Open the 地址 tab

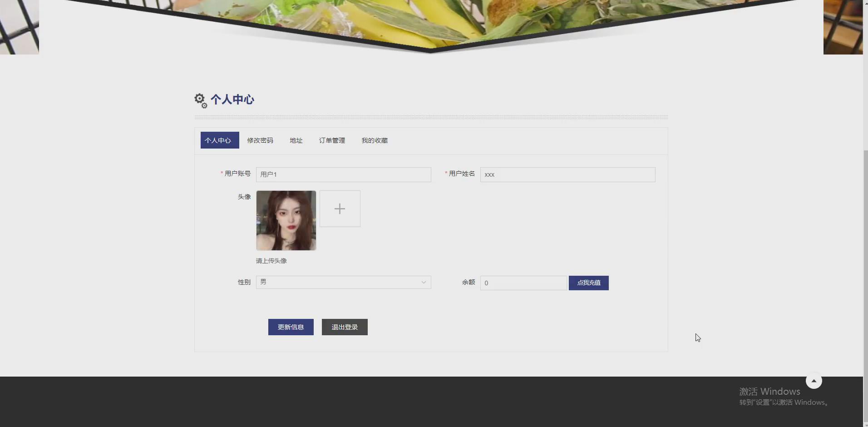tap(296, 140)
